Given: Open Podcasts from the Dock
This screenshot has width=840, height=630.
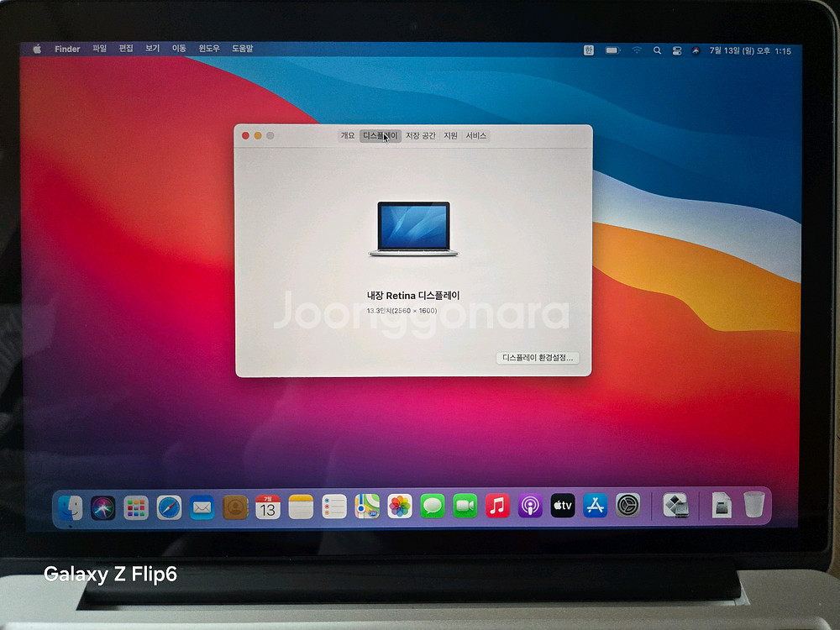Looking at the screenshot, I should click(530, 506).
